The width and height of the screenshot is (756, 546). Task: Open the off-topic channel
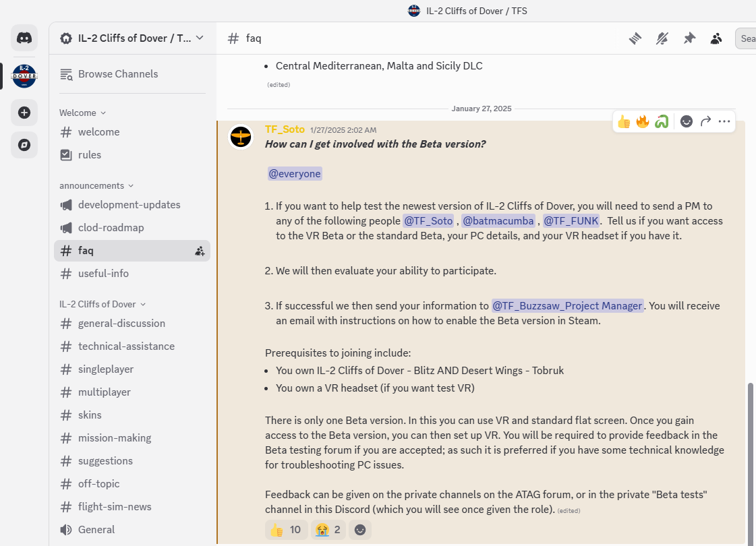(x=132, y=484)
